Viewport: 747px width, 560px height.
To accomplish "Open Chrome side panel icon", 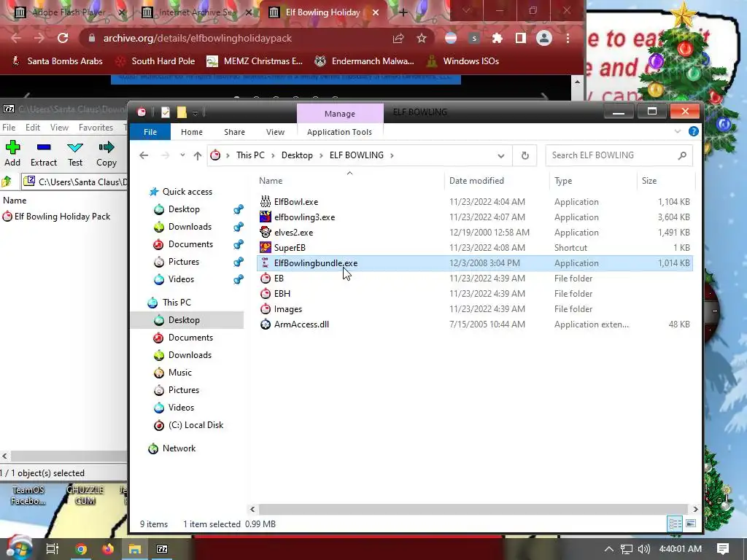I will pyautogui.click(x=521, y=38).
